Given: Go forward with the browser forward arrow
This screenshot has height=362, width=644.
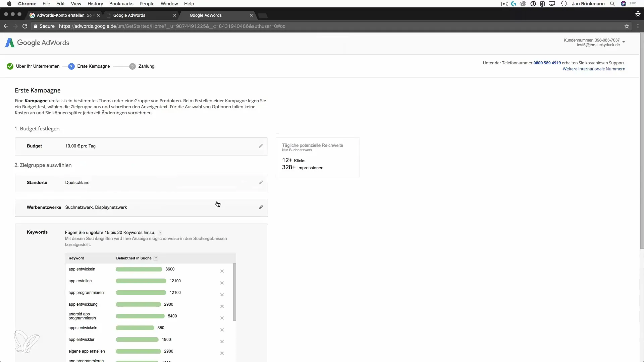Looking at the screenshot, I should click(x=15, y=26).
